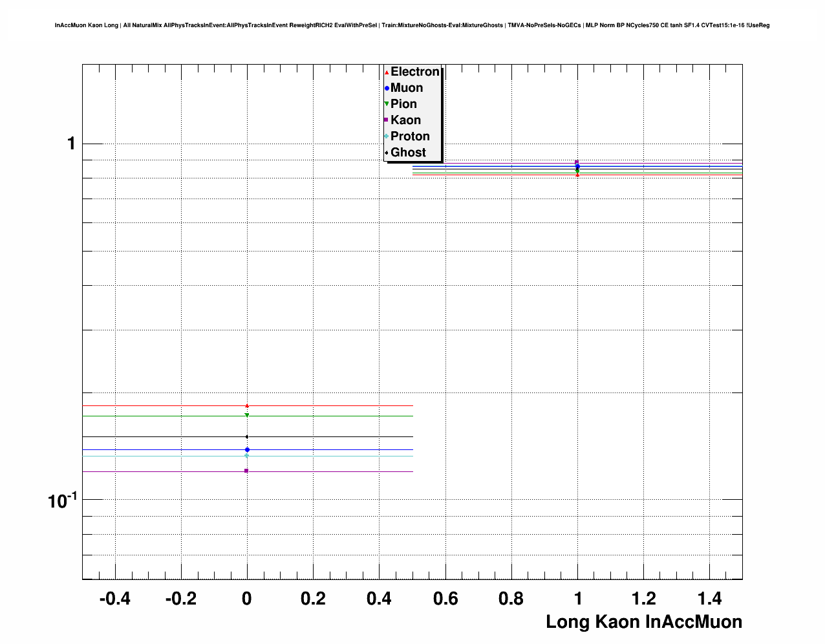Click the green Pion triangle in the legend

[387, 104]
